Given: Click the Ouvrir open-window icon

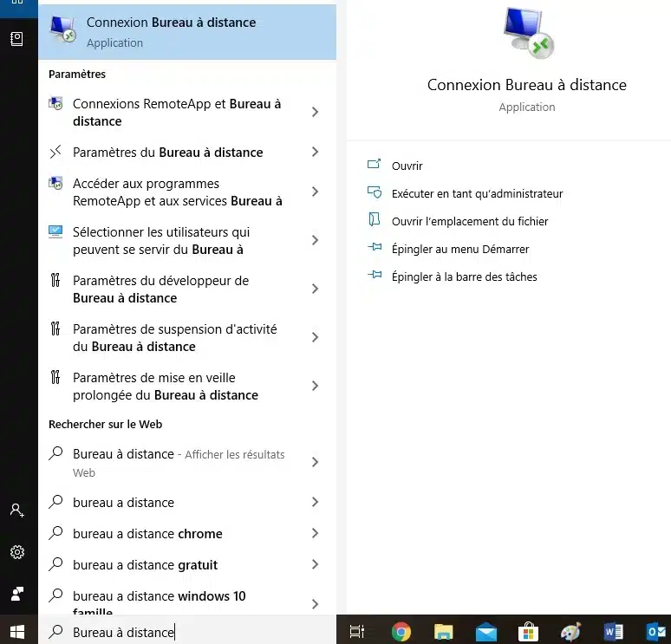Looking at the screenshot, I should click(x=374, y=164).
